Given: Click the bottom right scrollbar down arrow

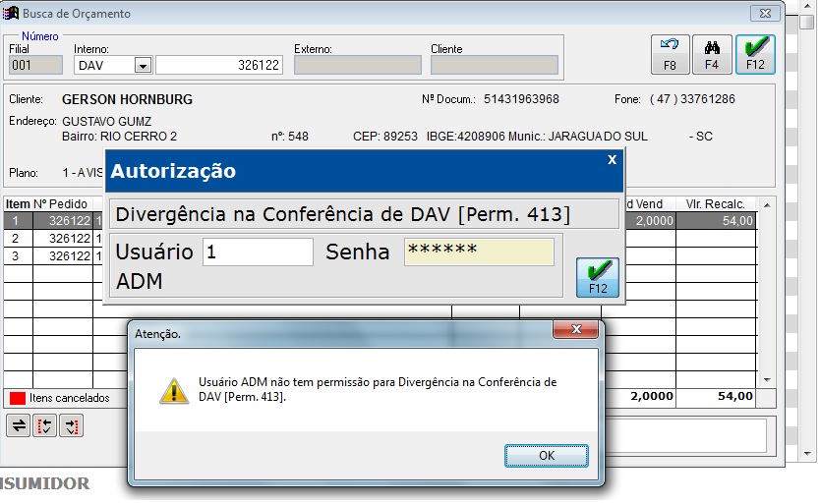Looking at the screenshot, I should coord(807,454).
